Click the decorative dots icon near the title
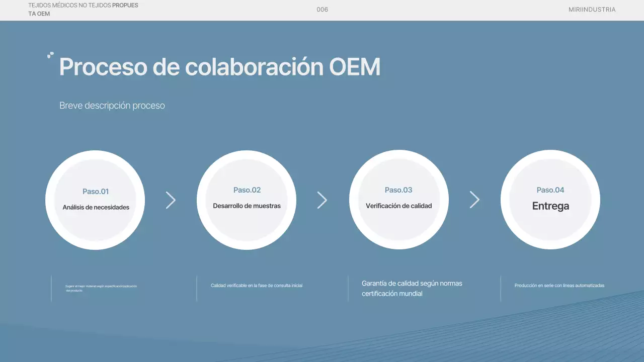Image resolution: width=644 pixels, height=362 pixels. (x=50, y=55)
